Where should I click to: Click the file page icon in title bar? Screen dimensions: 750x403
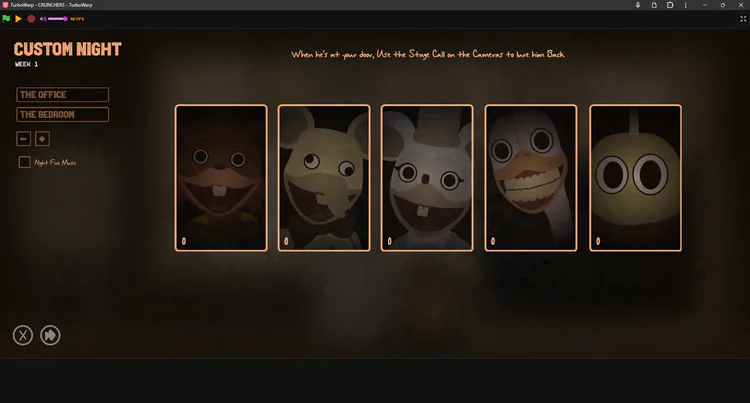(x=654, y=5)
